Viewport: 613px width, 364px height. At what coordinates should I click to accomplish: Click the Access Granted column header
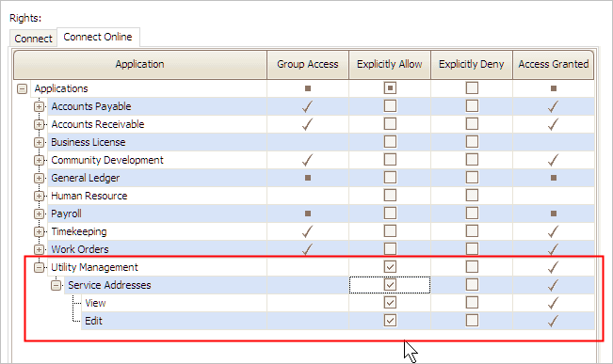553,65
